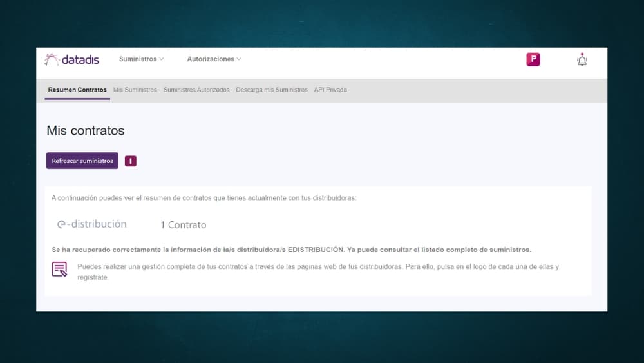Open the user profile P avatar
644x363 pixels.
tap(533, 60)
